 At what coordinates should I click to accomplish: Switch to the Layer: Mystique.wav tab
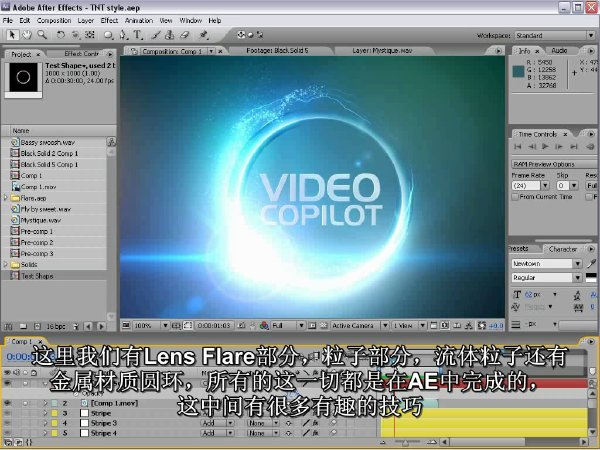[x=382, y=51]
